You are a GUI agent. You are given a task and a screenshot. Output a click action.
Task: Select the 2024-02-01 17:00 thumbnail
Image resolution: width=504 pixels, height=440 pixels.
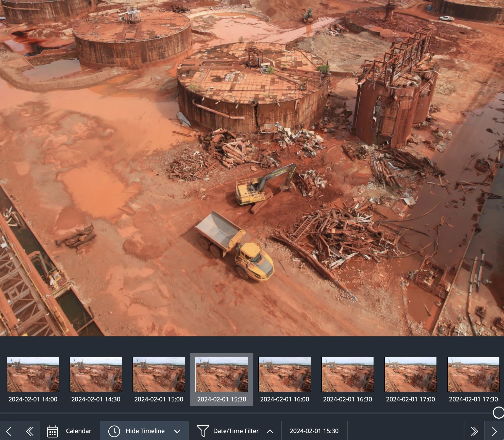[411, 375]
